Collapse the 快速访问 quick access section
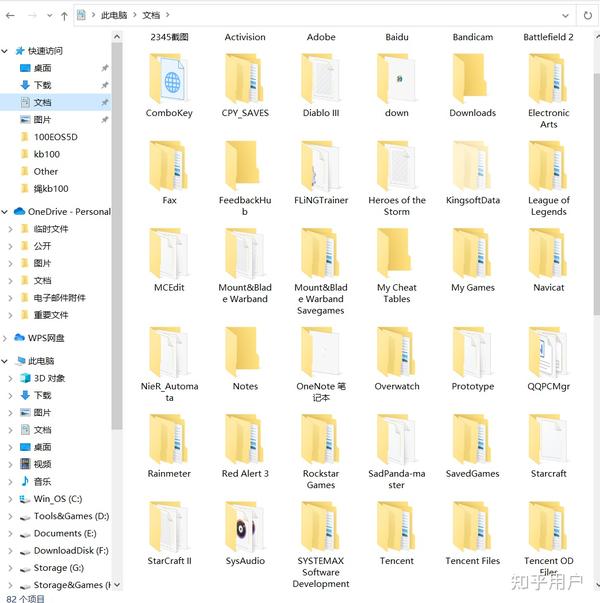Viewport: 600px width, 603px height. 5,51
